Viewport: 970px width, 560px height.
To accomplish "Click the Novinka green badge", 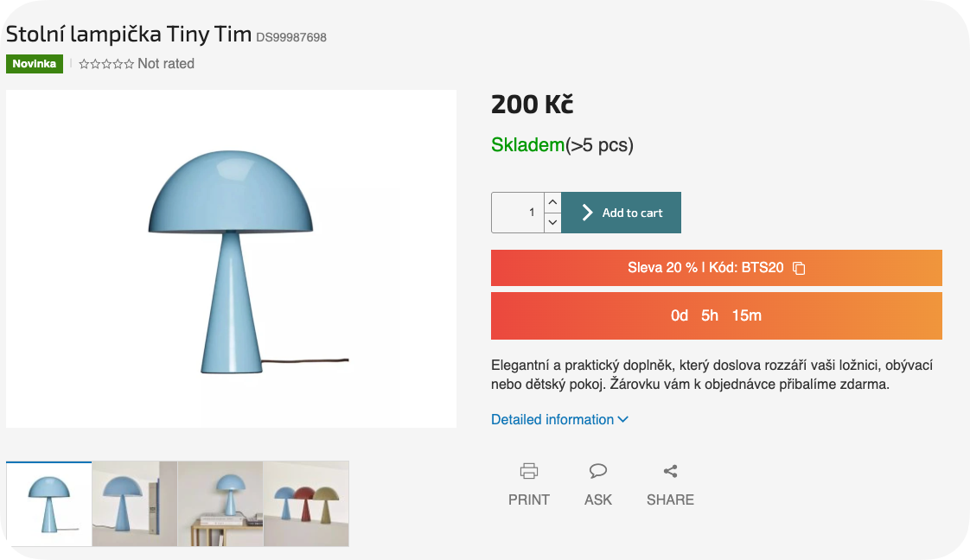I will (x=35, y=64).
